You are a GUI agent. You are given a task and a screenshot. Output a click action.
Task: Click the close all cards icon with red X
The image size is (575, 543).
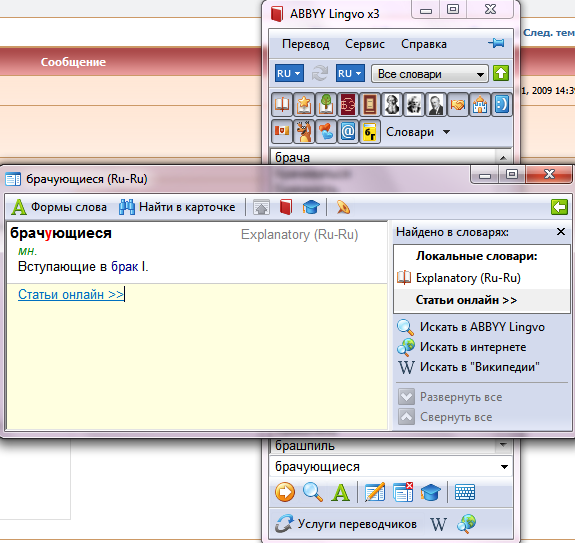[403, 492]
